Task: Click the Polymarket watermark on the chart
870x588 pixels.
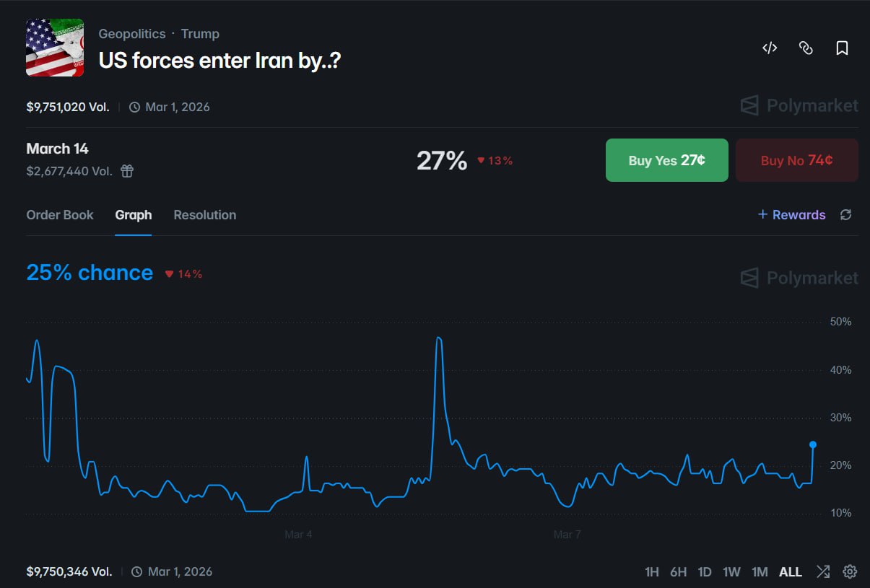Action: (797, 278)
